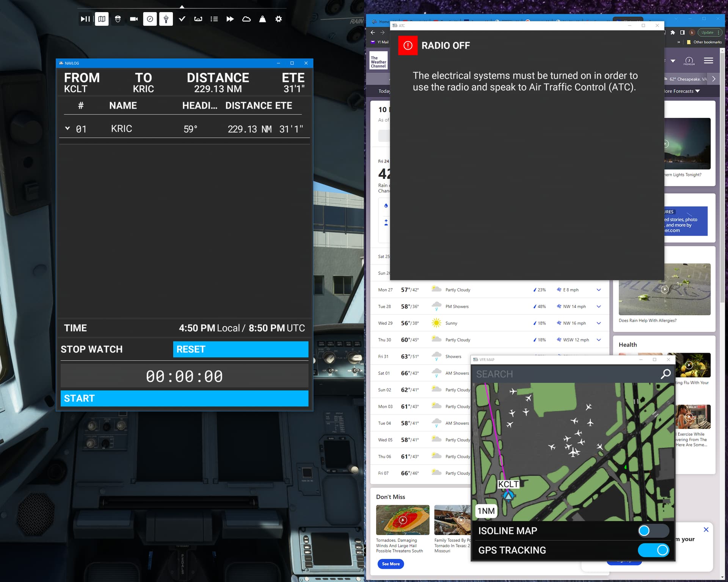Click the browser Update button
The width and height of the screenshot is (728, 582).
pyautogui.click(x=710, y=33)
